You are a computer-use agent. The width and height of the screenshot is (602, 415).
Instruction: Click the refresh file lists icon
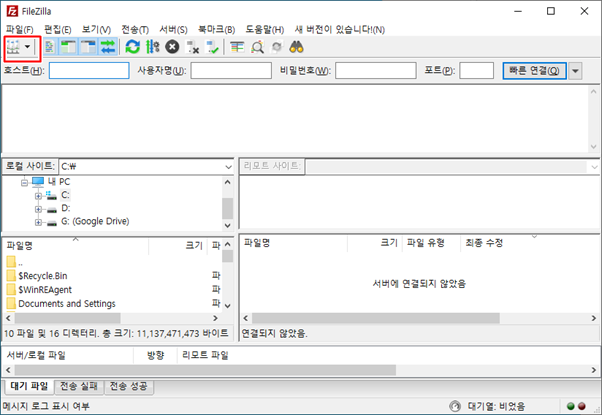tap(132, 47)
